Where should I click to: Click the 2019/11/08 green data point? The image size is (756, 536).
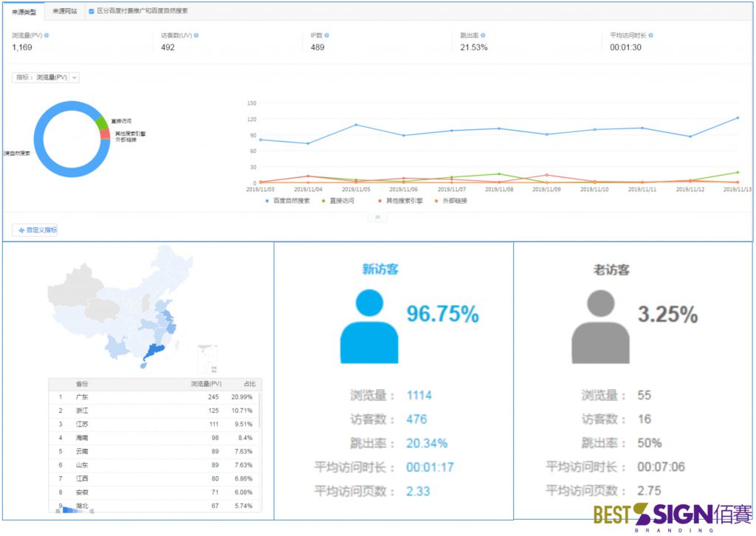[499, 174]
